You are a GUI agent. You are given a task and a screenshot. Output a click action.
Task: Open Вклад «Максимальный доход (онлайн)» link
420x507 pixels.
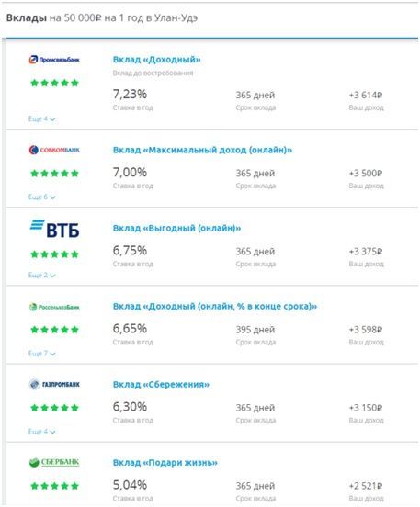(x=202, y=150)
